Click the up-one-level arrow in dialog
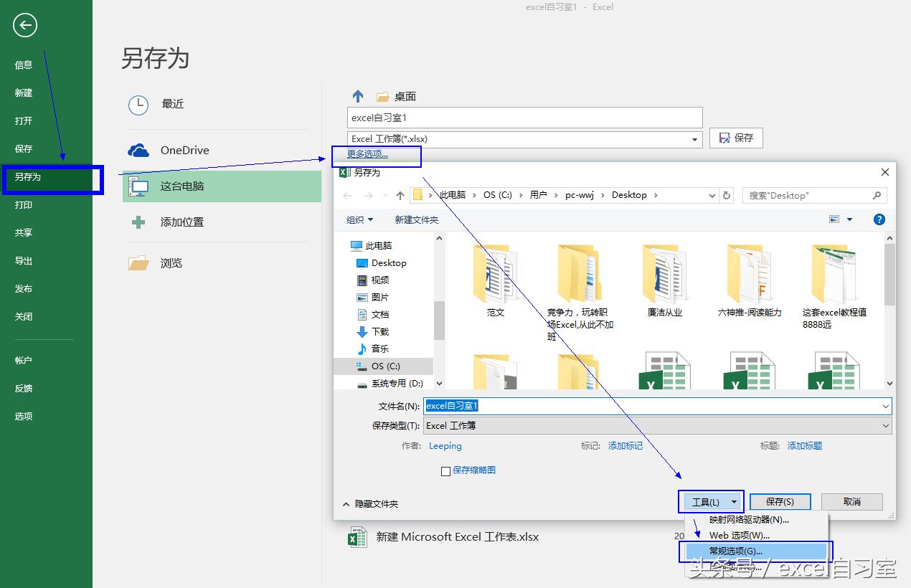This screenshot has width=911, height=588. click(x=400, y=195)
